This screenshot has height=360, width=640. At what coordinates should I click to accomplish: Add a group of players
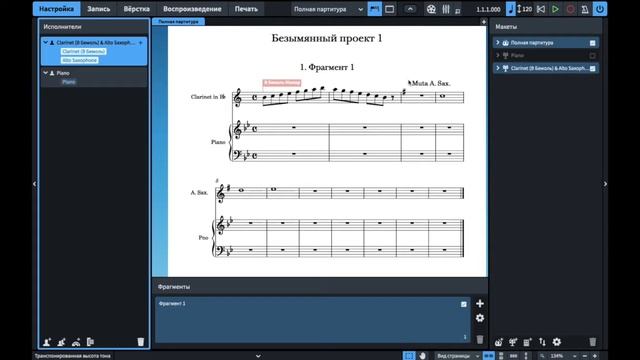tap(90, 342)
